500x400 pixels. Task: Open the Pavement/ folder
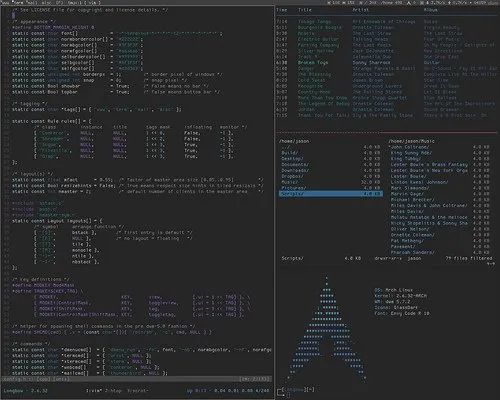(x=403, y=247)
